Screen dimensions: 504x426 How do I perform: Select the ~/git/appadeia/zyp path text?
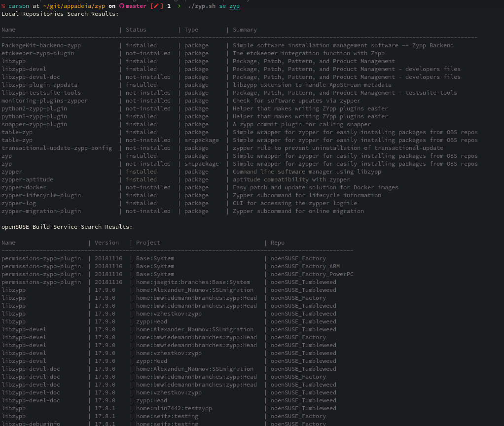pyautogui.click(x=74, y=6)
